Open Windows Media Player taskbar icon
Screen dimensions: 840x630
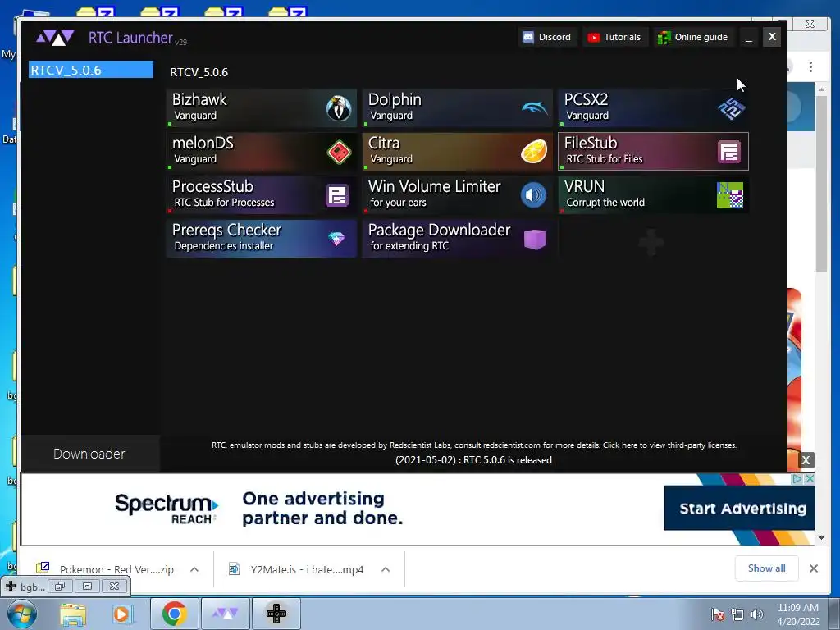(121, 614)
